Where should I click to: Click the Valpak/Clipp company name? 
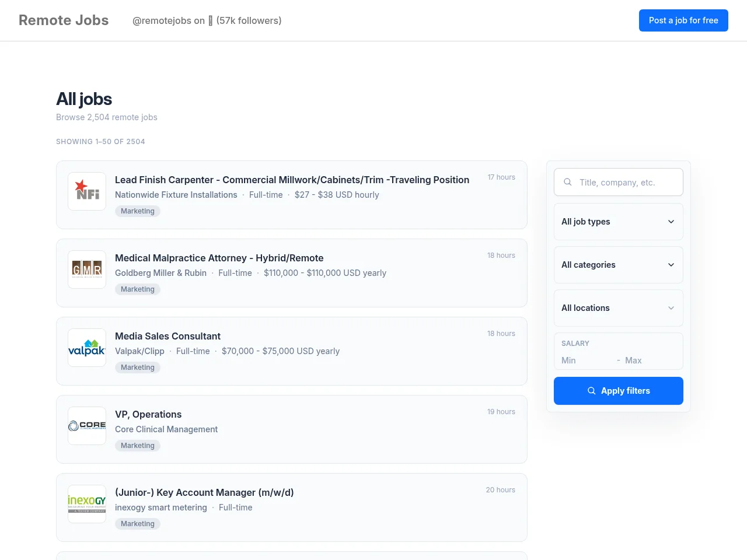[139, 351]
